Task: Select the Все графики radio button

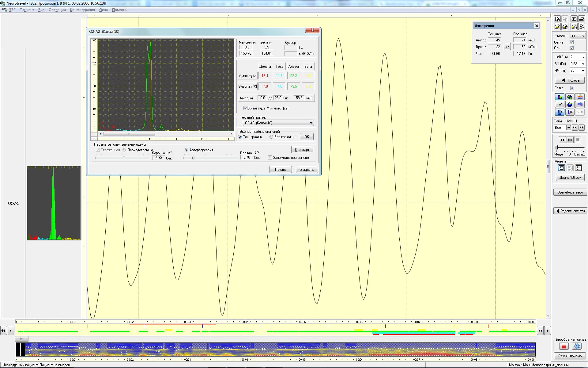Action: point(271,137)
